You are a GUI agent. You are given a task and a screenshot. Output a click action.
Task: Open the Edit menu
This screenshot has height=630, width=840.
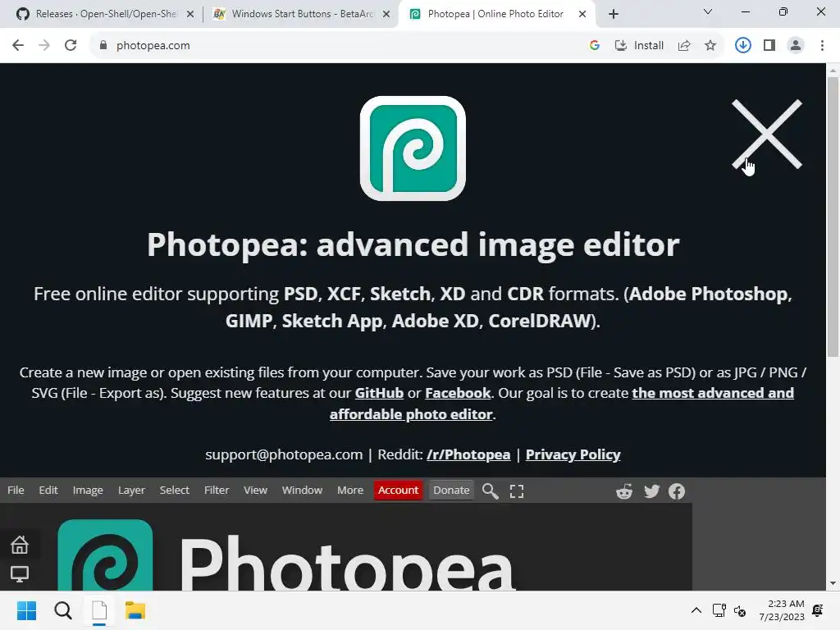pos(48,491)
